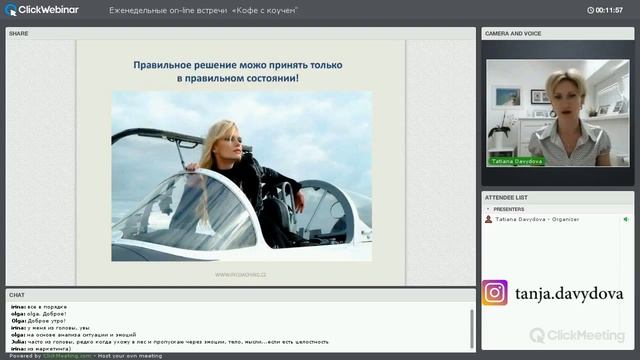Click the presenter's webcam video
The image size is (640, 360).
pyautogui.click(x=558, y=113)
